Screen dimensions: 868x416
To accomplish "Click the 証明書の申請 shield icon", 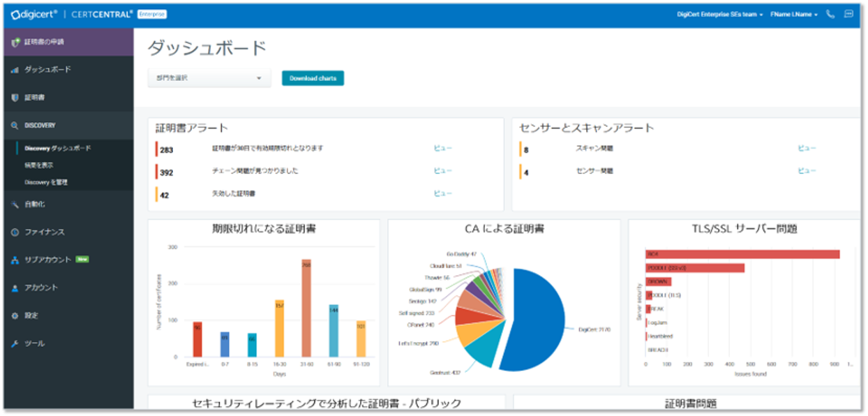I will (15, 42).
